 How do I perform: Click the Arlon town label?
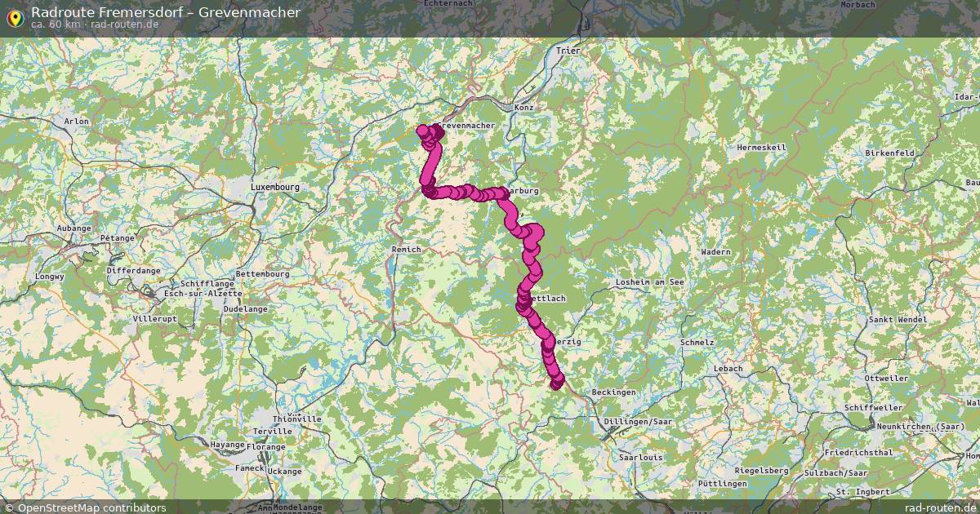point(77,122)
